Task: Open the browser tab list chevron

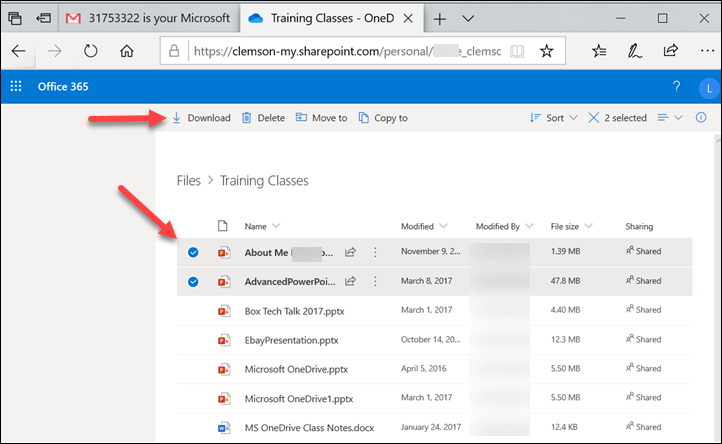Action: (x=468, y=19)
